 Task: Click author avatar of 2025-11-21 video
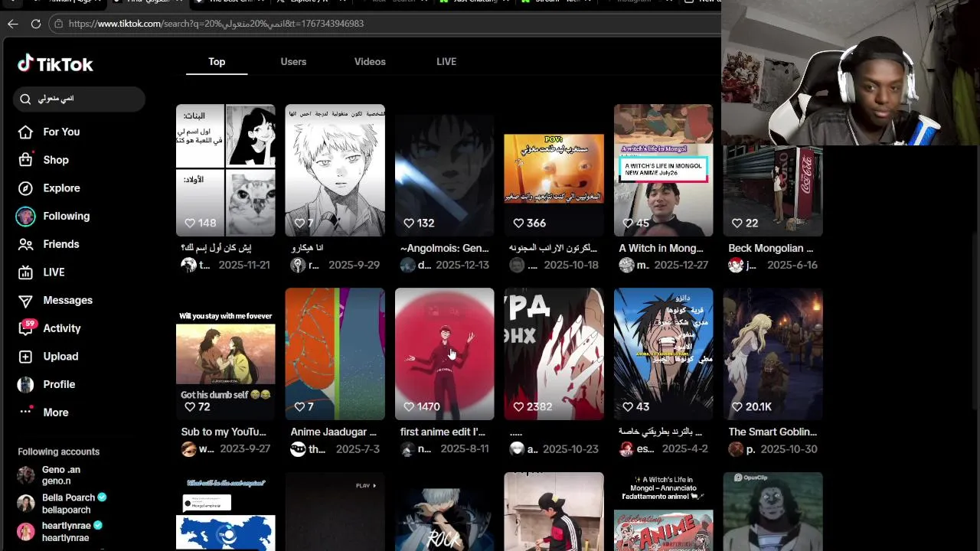188,265
